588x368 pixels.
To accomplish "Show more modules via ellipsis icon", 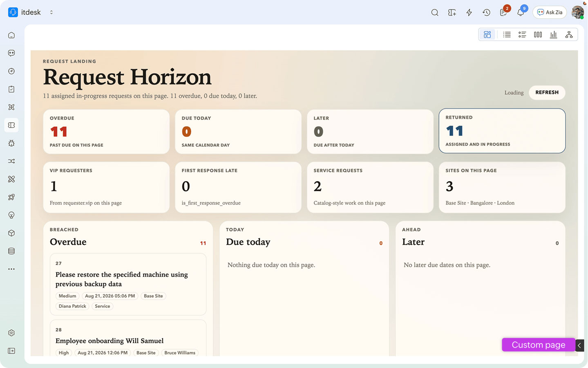I will (11, 269).
